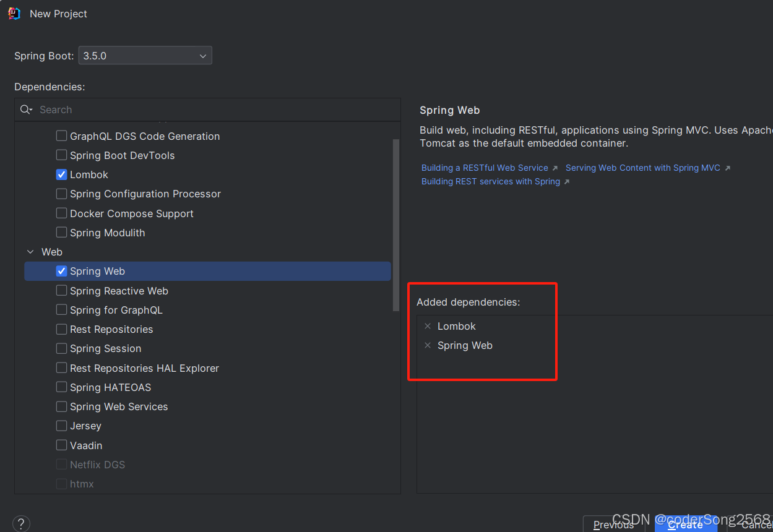Select the htmx row text
The height and width of the screenshot is (532, 773).
coord(82,484)
